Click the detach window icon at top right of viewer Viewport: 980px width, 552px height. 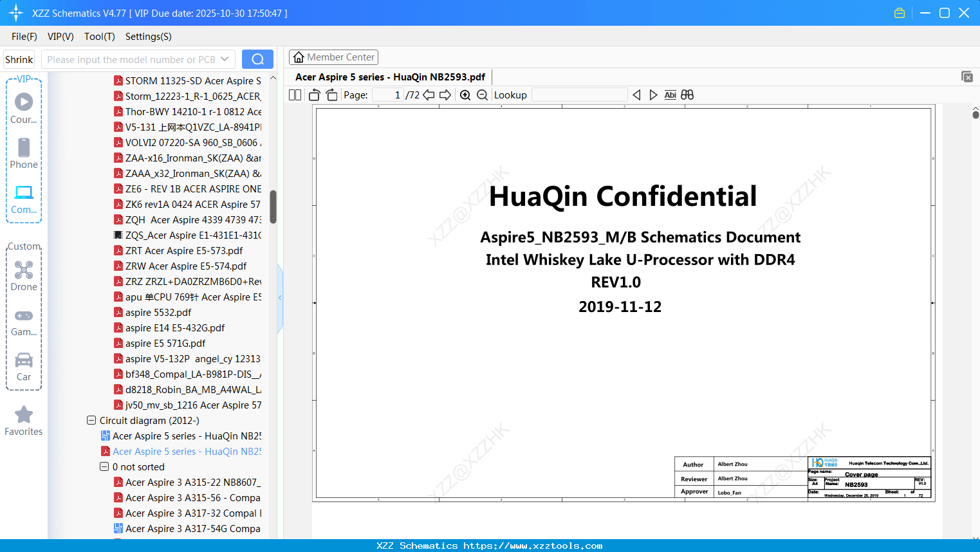point(967,77)
